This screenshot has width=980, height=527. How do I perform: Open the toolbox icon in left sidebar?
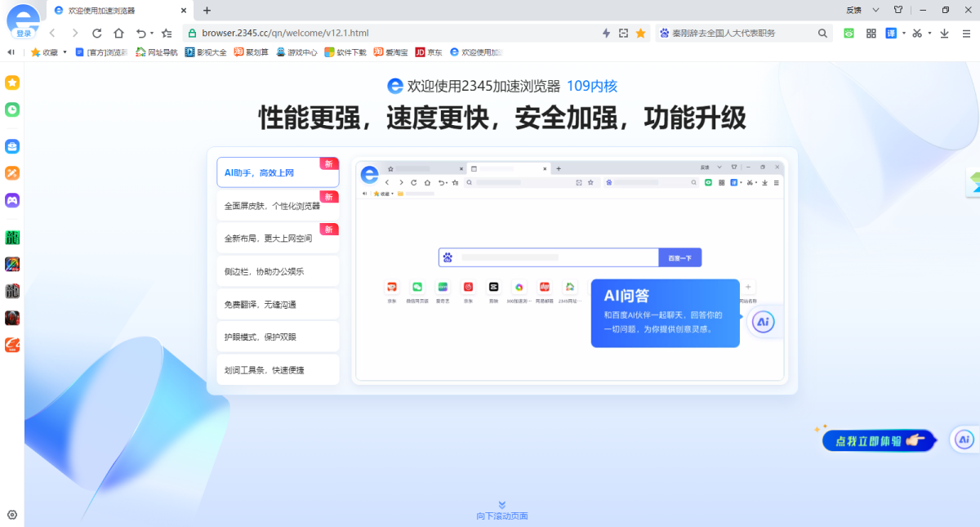11,146
